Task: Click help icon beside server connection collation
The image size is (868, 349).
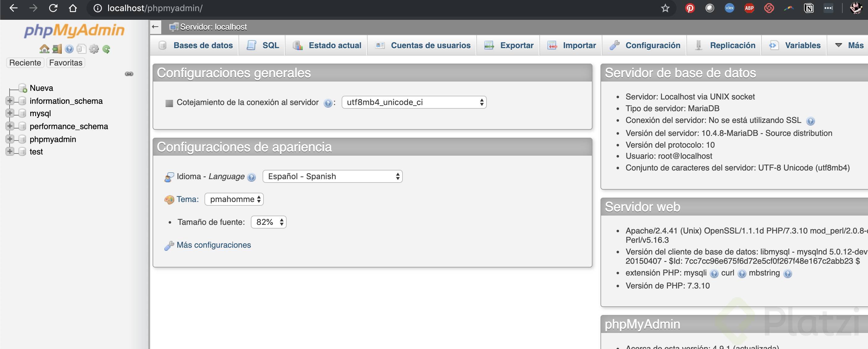Action: click(327, 103)
